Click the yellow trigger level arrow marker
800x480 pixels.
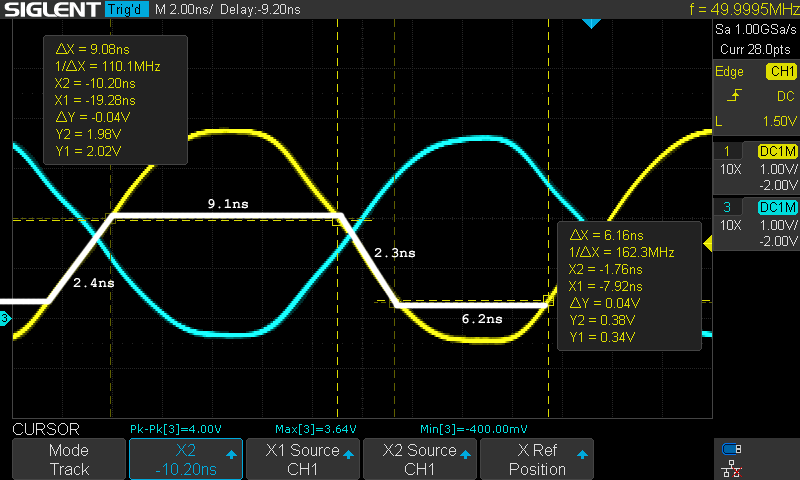click(709, 243)
